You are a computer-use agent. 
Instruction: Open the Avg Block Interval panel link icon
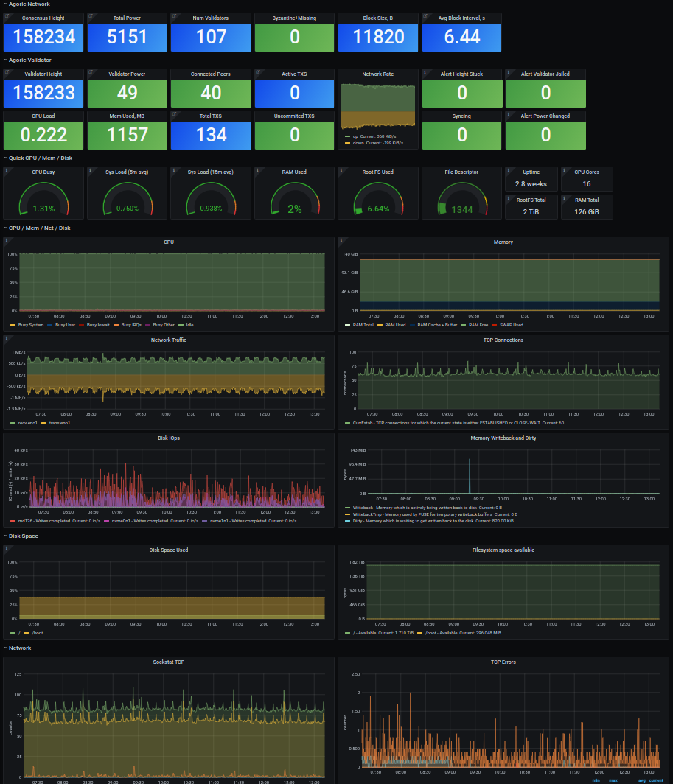tap(426, 16)
